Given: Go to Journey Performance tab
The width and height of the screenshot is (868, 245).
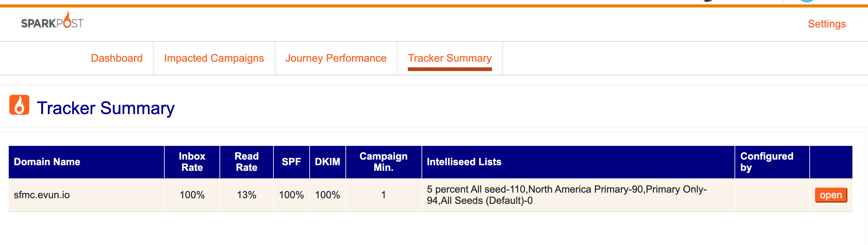Looking at the screenshot, I should pos(335,58).
